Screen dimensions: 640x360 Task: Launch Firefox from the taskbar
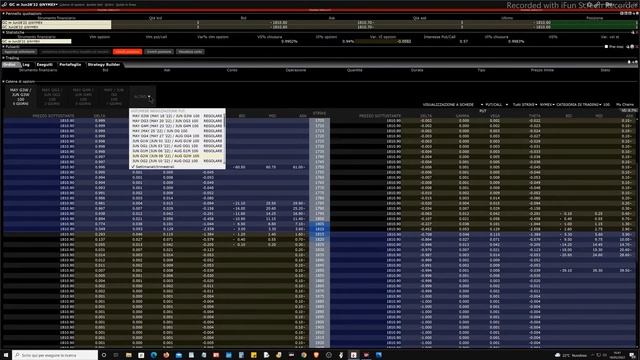tap(166, 355)
